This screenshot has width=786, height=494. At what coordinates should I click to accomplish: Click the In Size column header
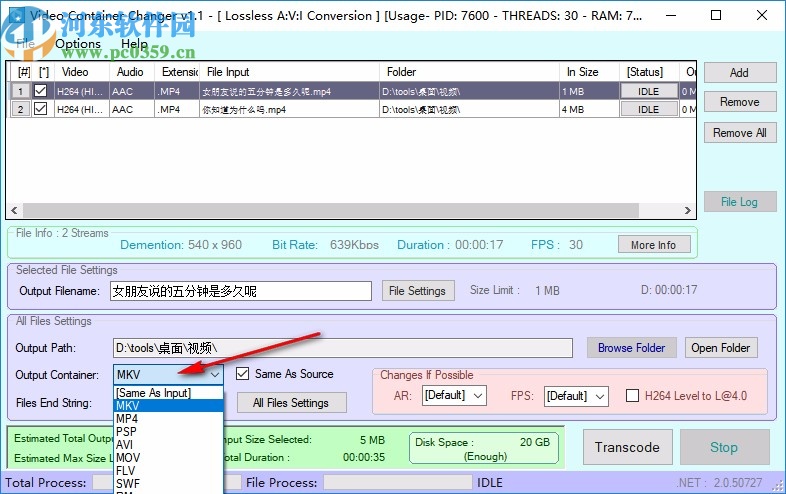coord(590,72)
